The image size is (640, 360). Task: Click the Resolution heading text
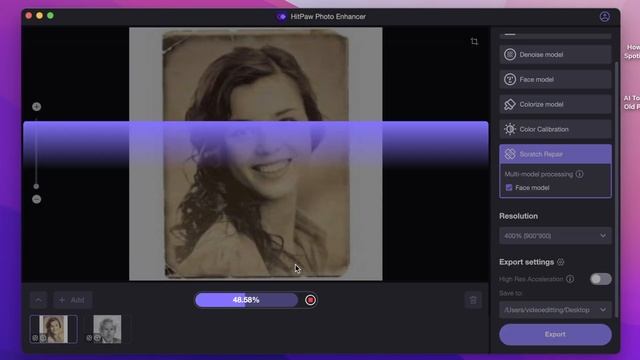point(518,216)
